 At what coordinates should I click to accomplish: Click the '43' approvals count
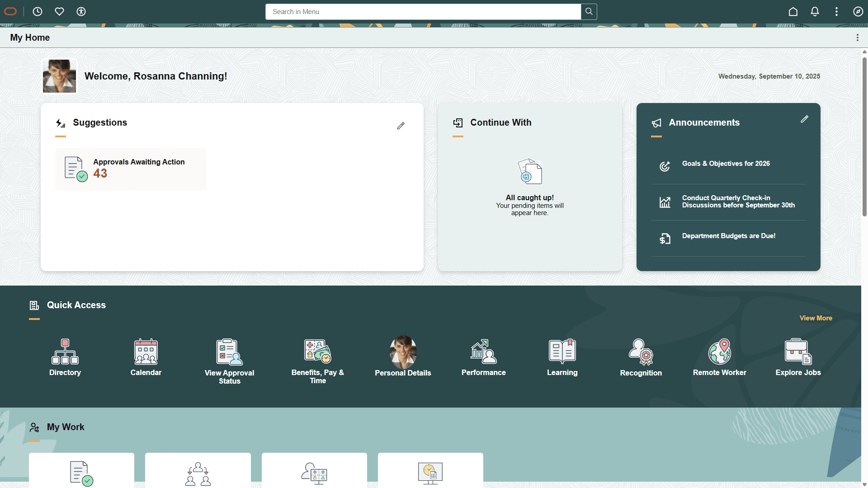coord(100,174)
